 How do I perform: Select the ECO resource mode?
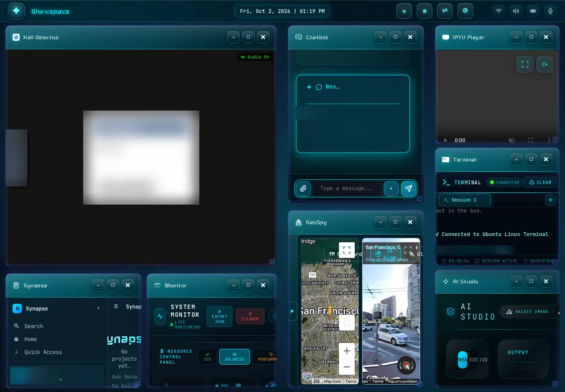(x=208, y=357)
